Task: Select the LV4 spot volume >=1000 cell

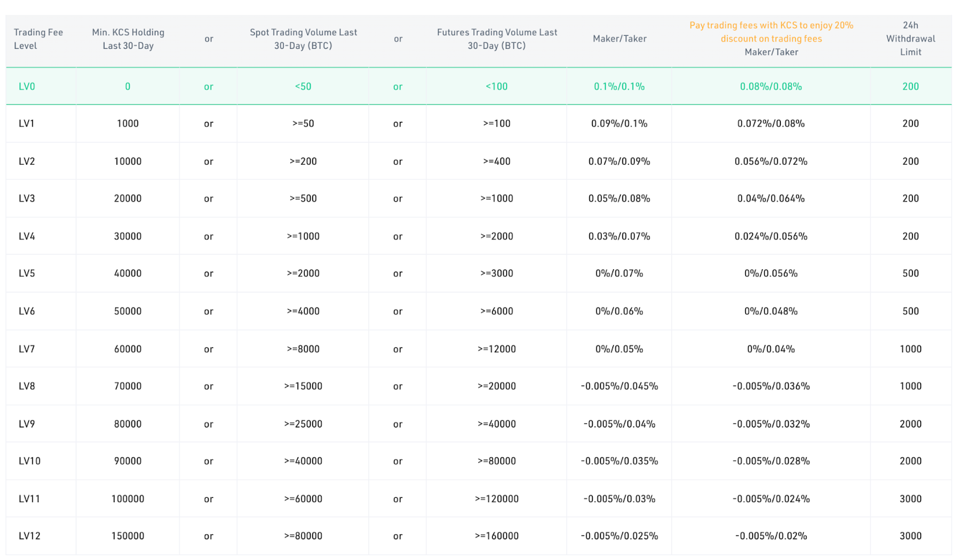Action: coord(303,236)
